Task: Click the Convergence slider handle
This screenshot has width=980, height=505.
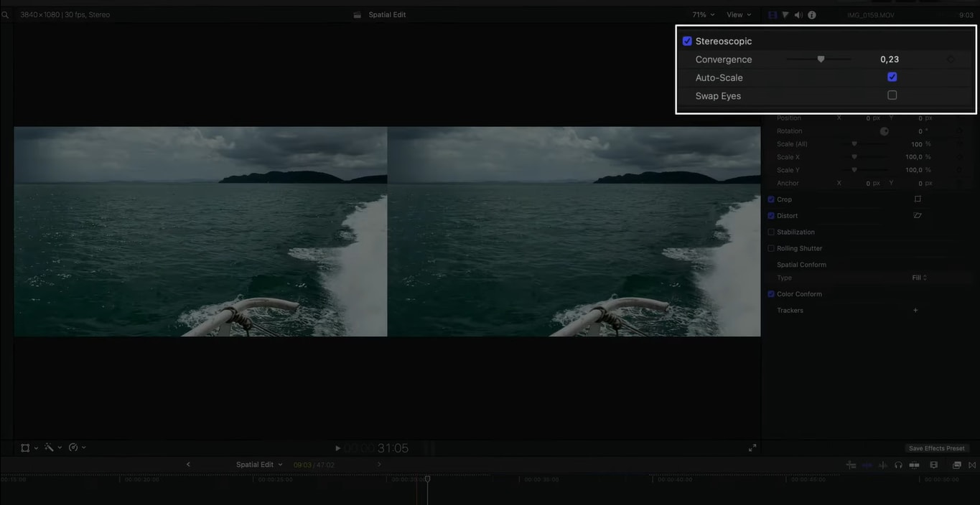Action: pyautogui.click(x=821, y=60)
